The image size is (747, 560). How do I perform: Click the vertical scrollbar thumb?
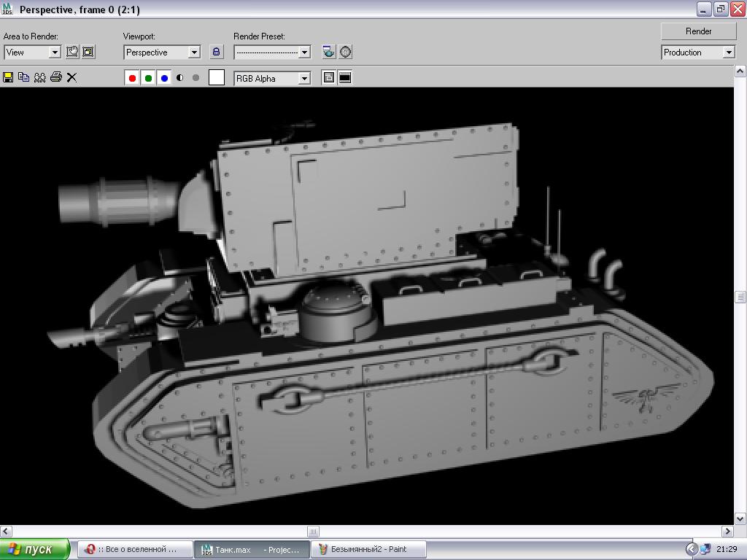click(740, 297)
